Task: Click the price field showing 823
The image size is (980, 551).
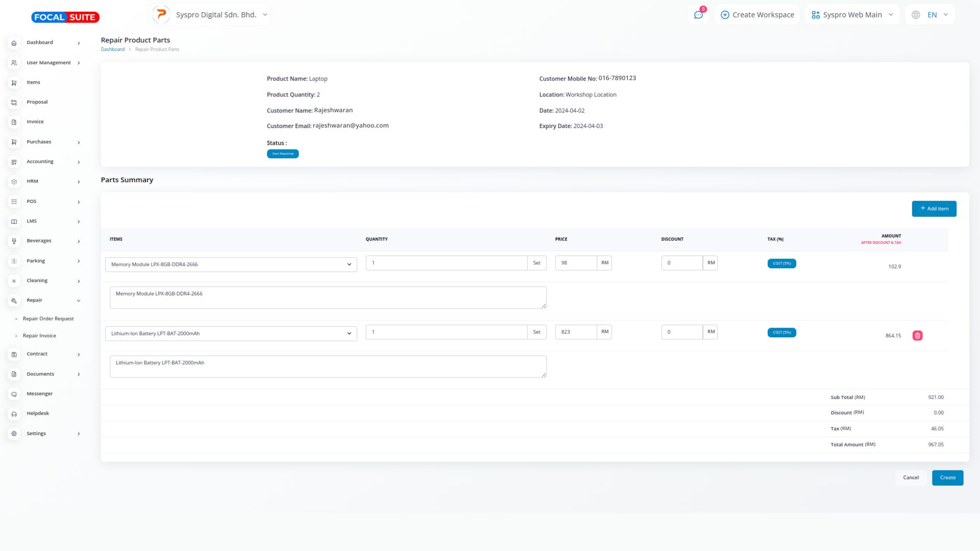Action: point(575,332)
